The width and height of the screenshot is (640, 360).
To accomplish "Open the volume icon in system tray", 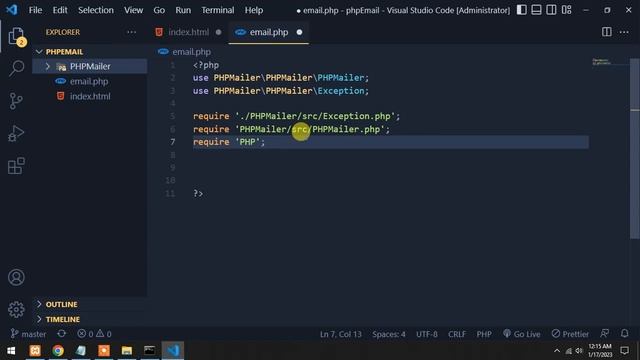I will 579,350.
